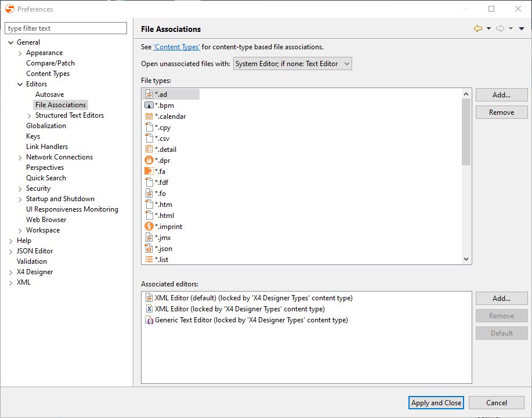
Task: Click the back navigation arrow icon
Action: point(477,28)
